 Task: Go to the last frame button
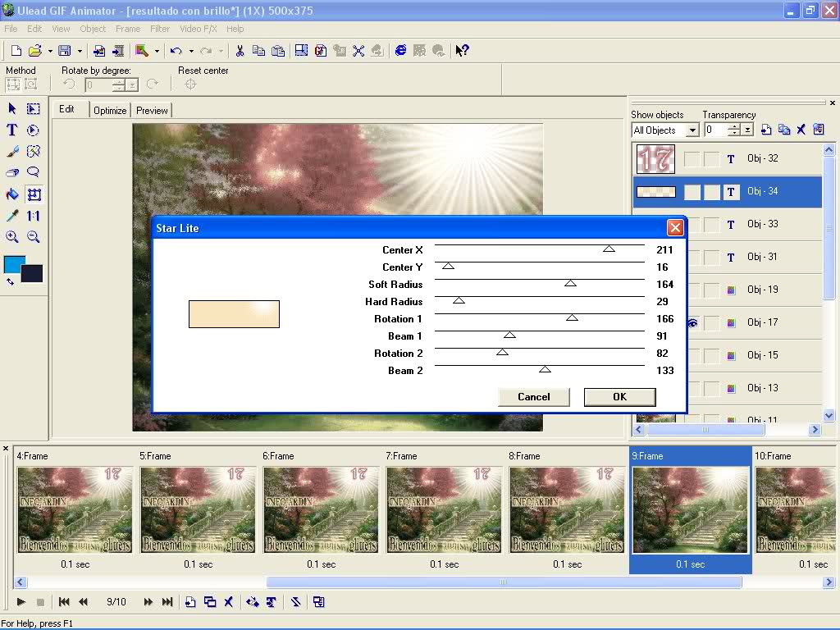tap(167, 602)
